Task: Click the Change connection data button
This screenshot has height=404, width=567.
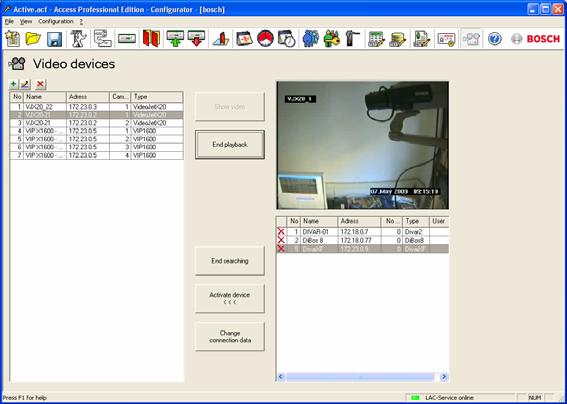Action: pos(230,336)
